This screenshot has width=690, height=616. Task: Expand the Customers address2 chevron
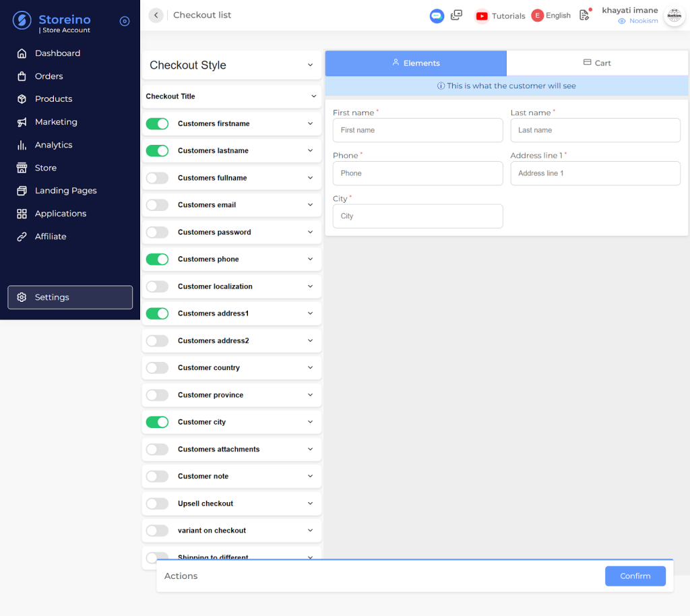pos(310,340)
